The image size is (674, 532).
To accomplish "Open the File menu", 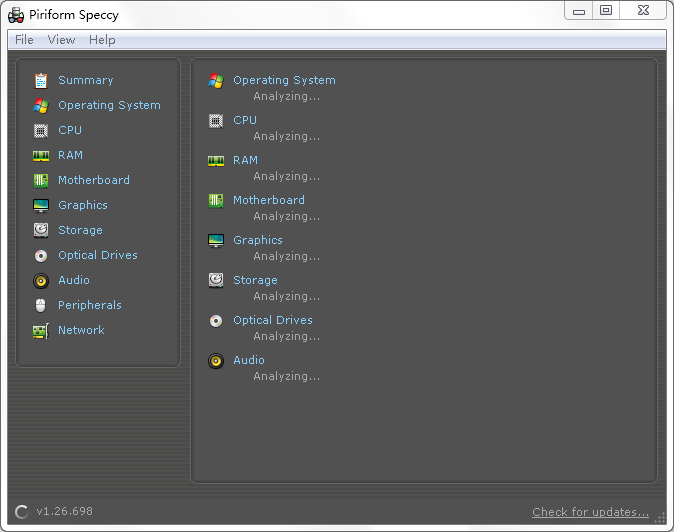I will 24,40.
